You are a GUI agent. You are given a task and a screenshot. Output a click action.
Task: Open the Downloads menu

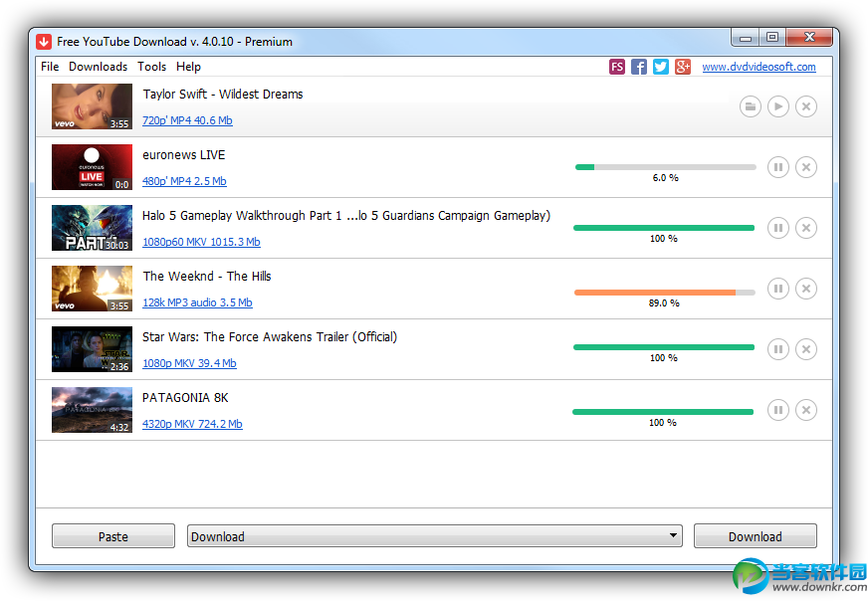click(x=98, y=67)
